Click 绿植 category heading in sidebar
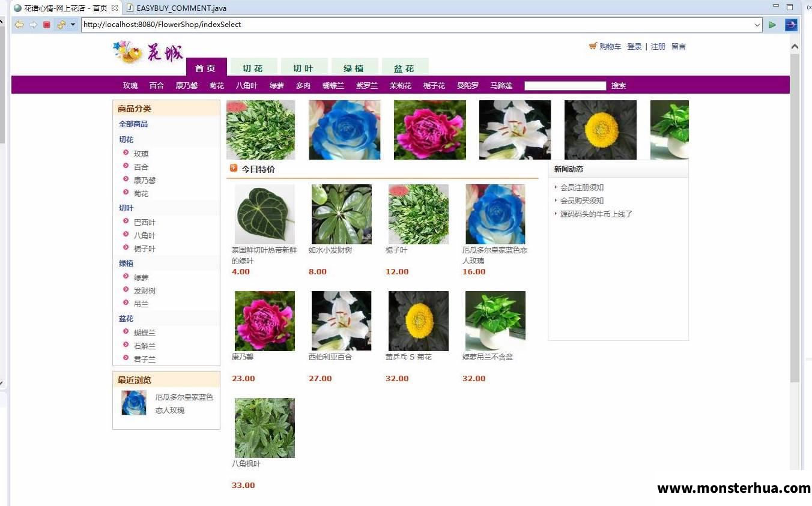 (126, 264)
